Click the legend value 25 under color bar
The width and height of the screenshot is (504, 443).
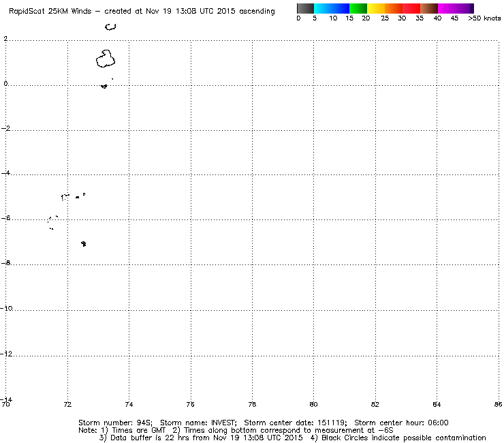pos(385,18)
